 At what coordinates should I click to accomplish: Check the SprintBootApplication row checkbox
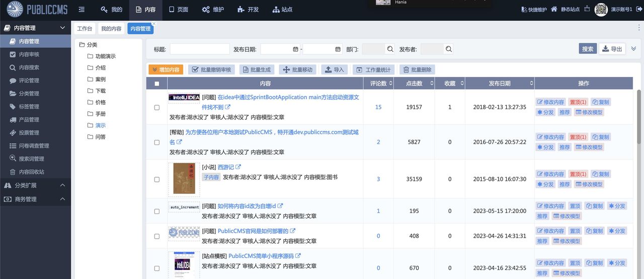pos(157,107)
